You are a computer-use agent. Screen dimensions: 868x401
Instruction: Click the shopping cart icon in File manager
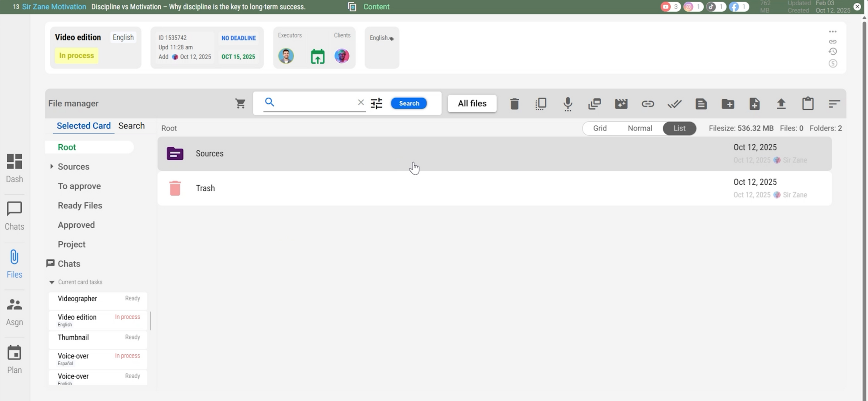click(240, 104)
